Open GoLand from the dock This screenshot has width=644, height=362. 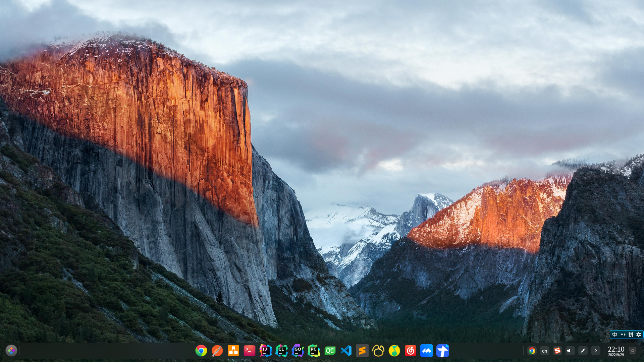tap(298, 351)
